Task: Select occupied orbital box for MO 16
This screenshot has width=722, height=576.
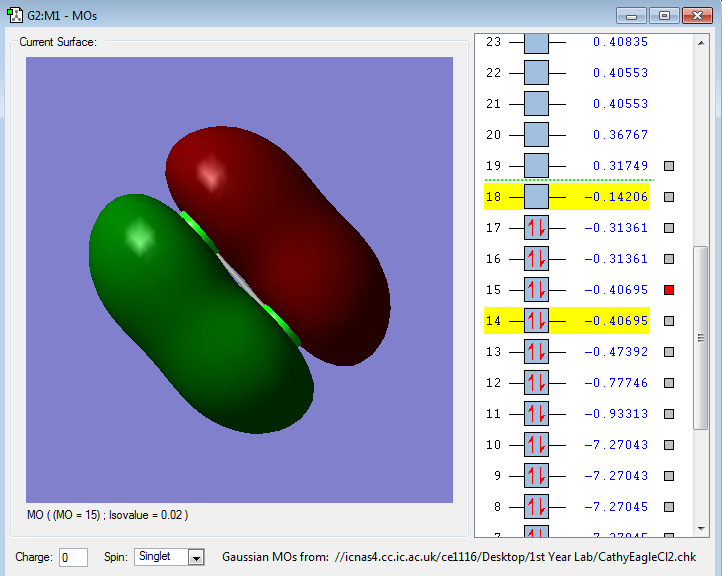Action: coord(536,258)
